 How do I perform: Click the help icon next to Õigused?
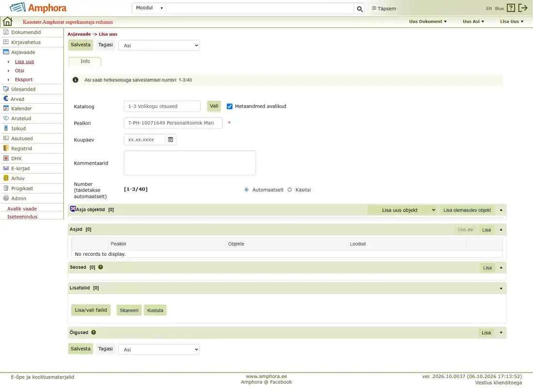(x=94, y=332)
